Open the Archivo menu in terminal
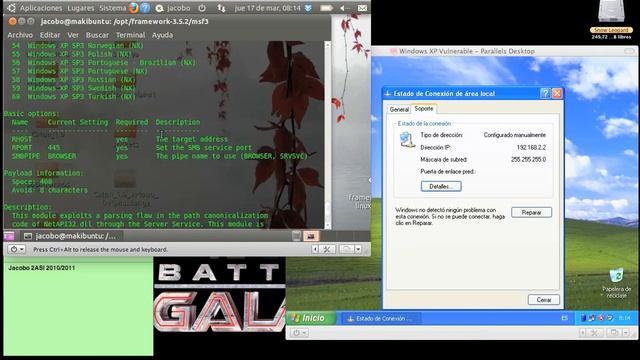Screen dimensions: 640x360 (x=20, y=35)
